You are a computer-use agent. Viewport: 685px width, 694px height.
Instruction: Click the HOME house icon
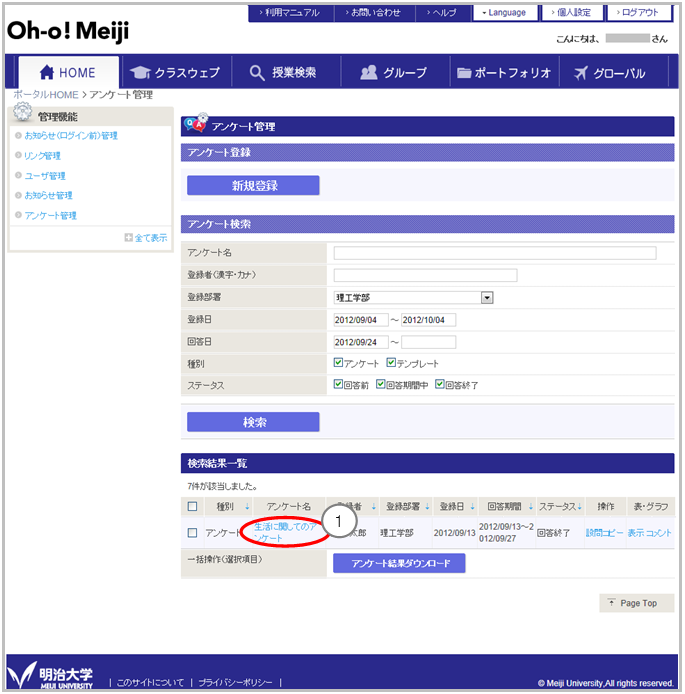point(46,72)
